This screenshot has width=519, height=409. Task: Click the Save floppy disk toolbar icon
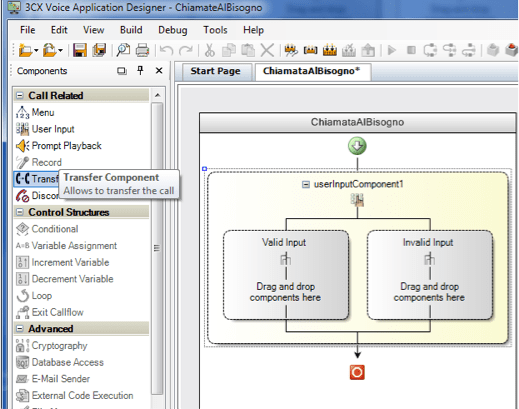[x=80, y=50]
